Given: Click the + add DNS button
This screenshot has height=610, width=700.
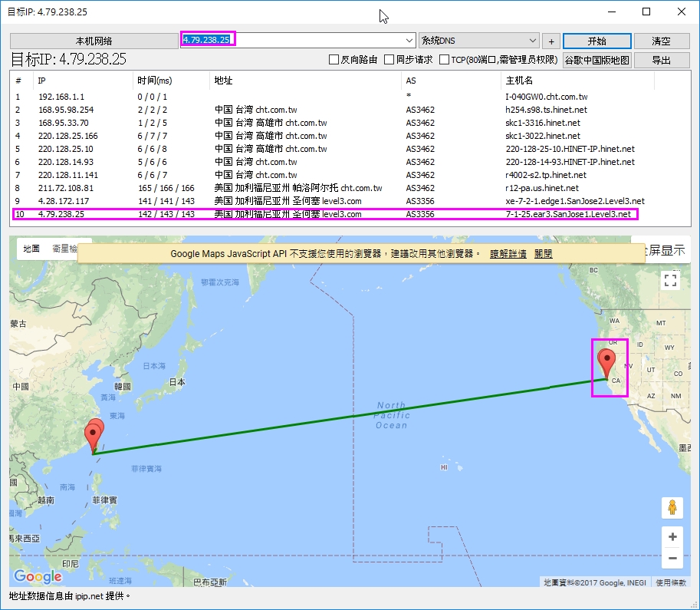Looking at the screenshot, I should coord(551,41).
